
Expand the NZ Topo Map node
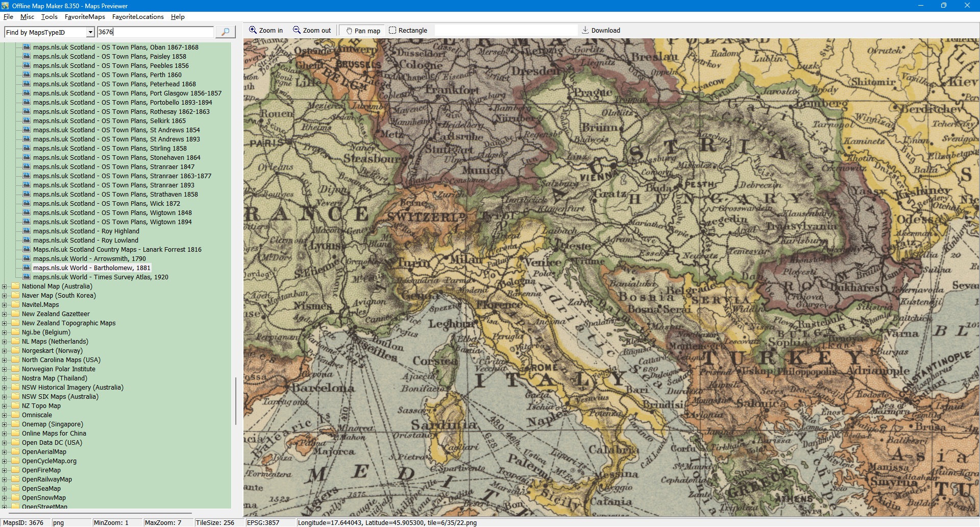(x=5, y=406)
